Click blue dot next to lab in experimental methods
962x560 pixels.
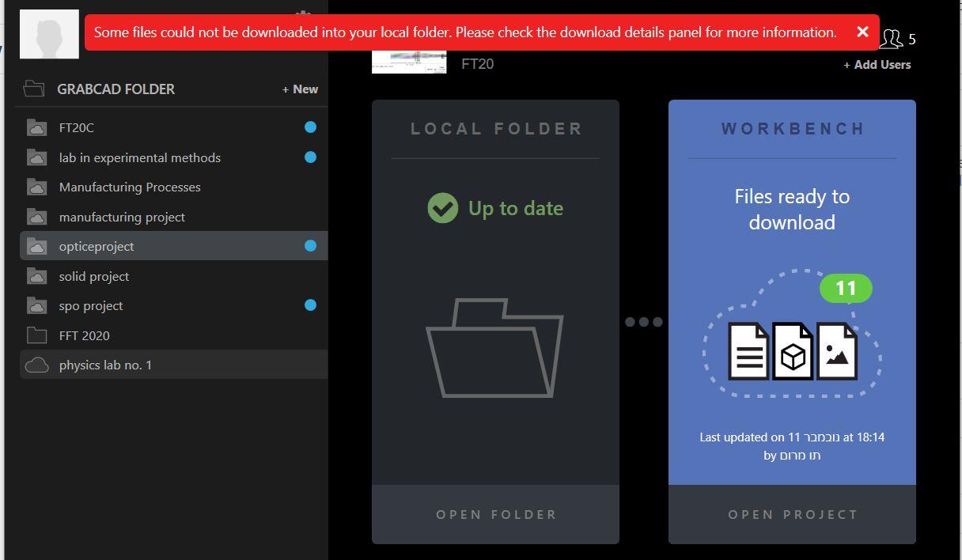(x=310, y=157)
